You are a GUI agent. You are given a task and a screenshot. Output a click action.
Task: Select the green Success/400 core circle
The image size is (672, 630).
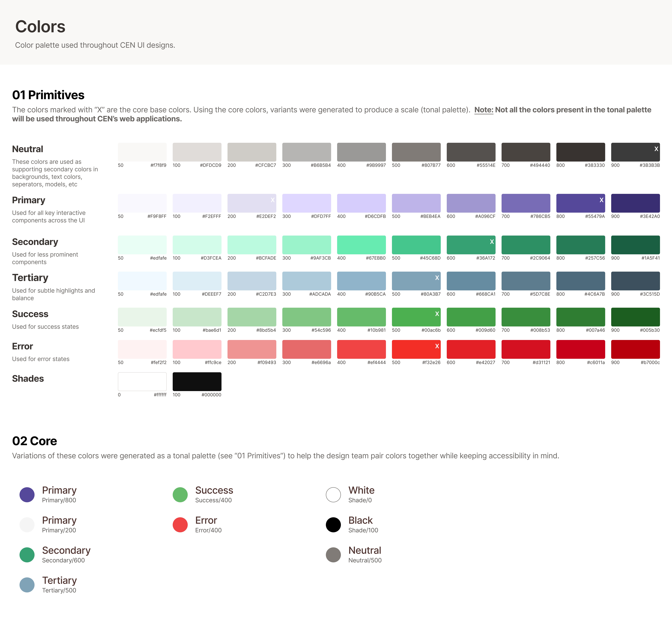pyautogui.click(x=180, y=495)
